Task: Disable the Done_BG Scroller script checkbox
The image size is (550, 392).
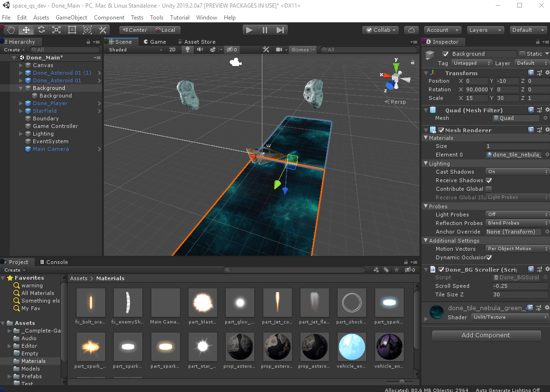Action: (x=441, y=270)
